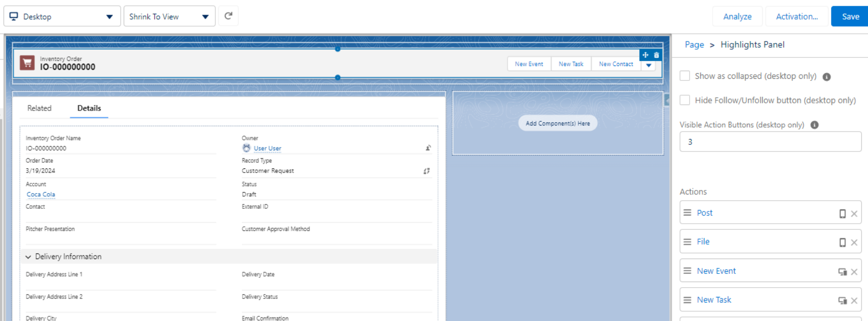Image resolution: width=868 pixels, height=321 pixels.
Task: Click the move handle on Highlights Panel
Action: pos(645,55)
